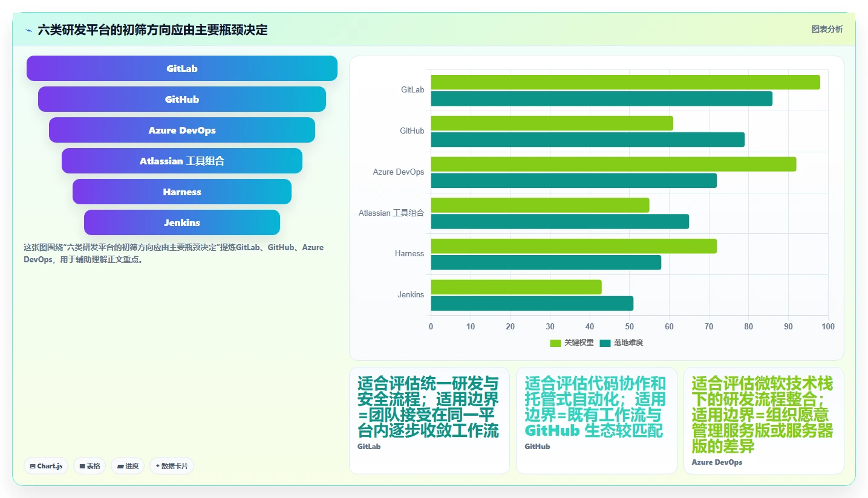Open the GitHub data card
Viewport: 868px width, 498px height.
(596, 421)
